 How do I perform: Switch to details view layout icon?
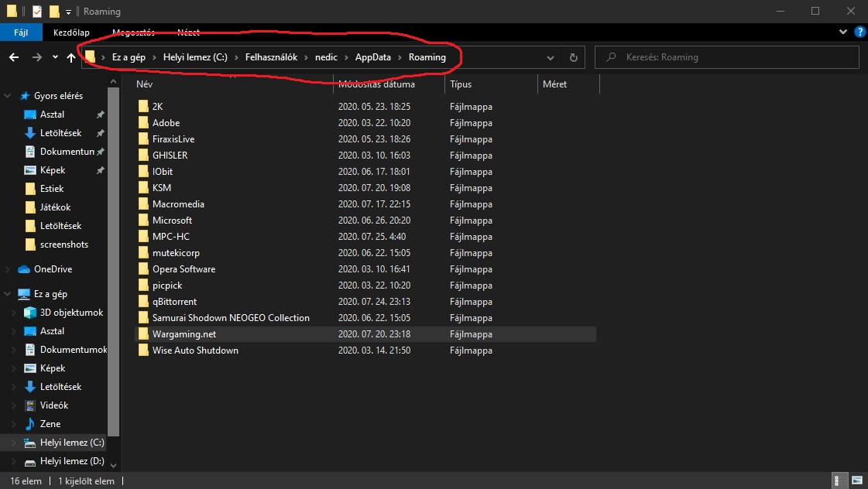coord(840,480)
